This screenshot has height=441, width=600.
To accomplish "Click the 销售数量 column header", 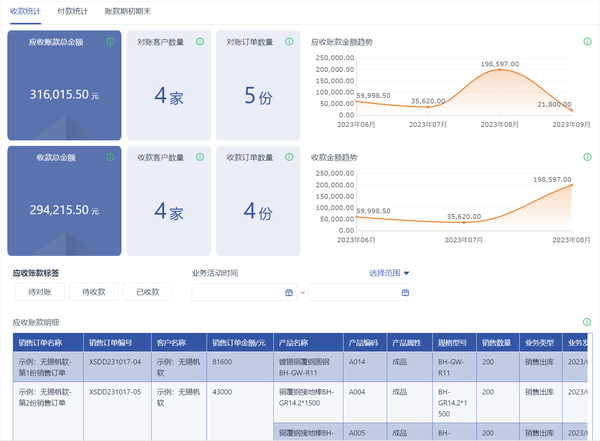I will coord(498,343).
